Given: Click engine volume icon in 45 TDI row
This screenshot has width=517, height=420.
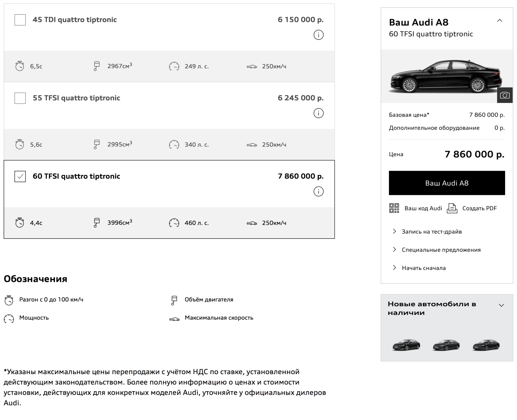Looking at the screenshot, I should coord(97,66).
